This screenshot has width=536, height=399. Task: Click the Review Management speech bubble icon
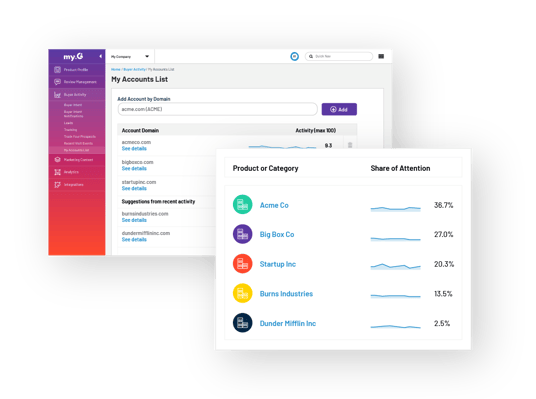coord(57,82)
